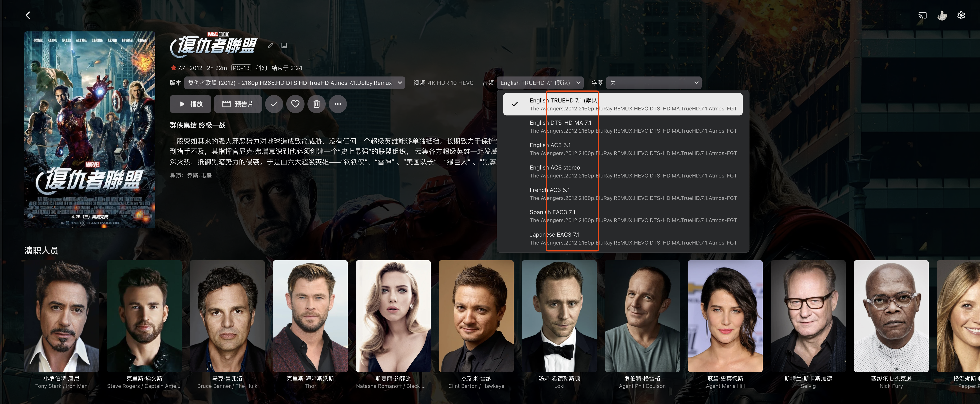980x404 pixels.
Task: Open cast photo of 斯特兰·斯卡斯加德
Action: [808, 316]
